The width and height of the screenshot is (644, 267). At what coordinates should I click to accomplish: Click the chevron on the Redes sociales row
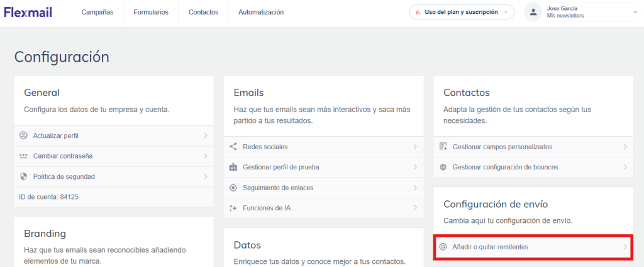[415, 147]
